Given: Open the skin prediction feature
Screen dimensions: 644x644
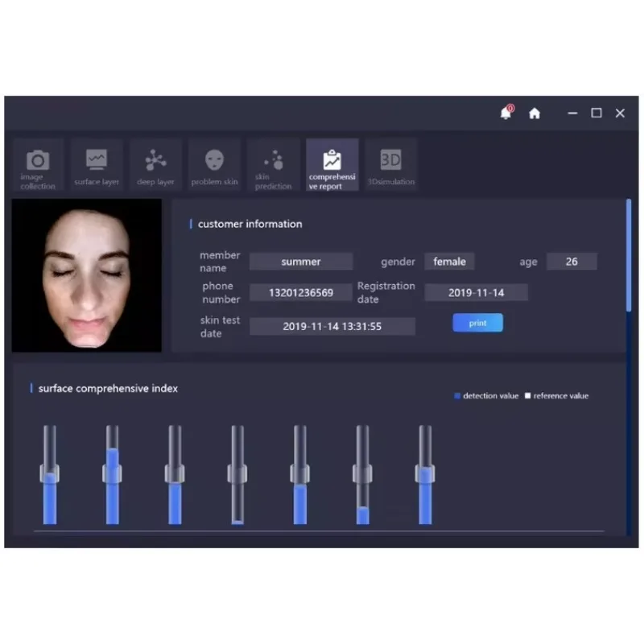Looking at the screenshot, I should tap(273, 165).
